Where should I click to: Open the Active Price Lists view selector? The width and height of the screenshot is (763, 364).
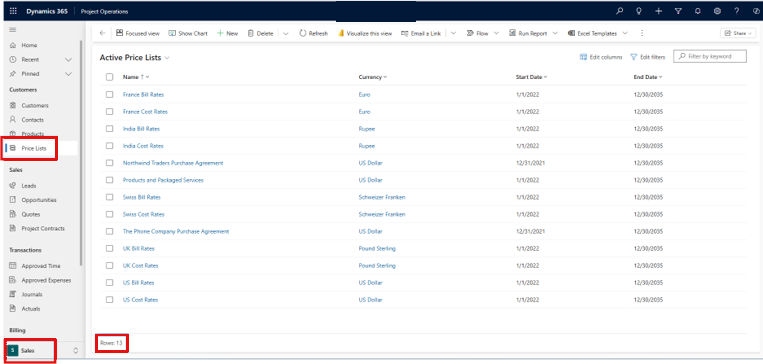[135, 57]
